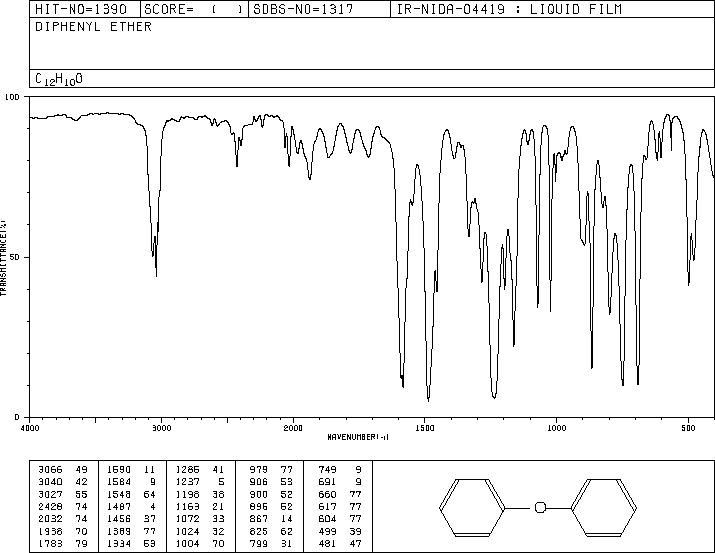Image resolution: width=715 pixels, height=553 pixels.
Task: Click the 1000 wavenumber axis label
Action: pos(556,428)
